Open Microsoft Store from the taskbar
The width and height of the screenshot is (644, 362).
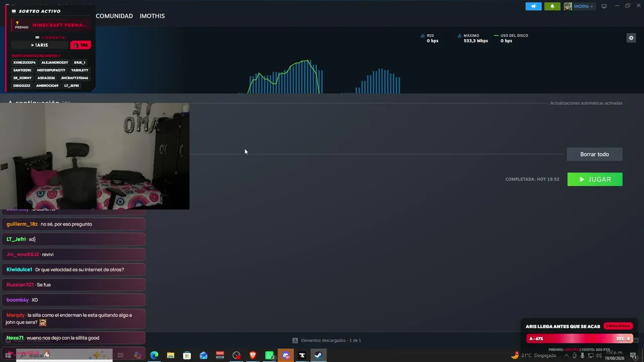coord(187,355)
